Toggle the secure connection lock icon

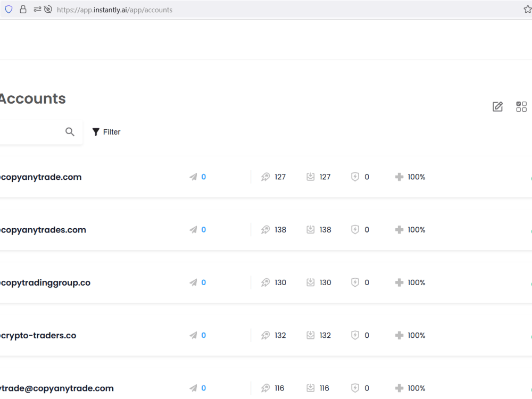22,9
